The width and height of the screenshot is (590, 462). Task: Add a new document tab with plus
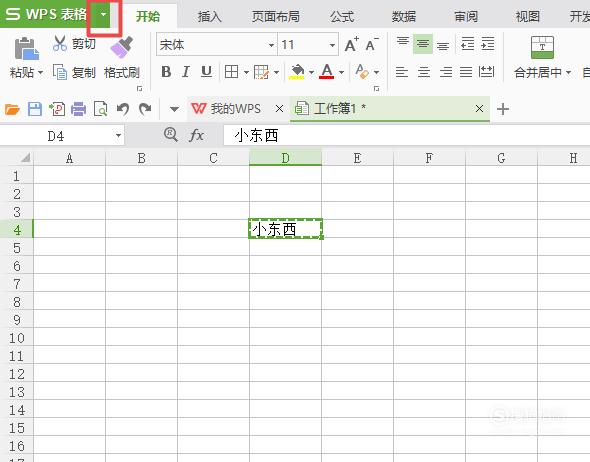(503, 109)
